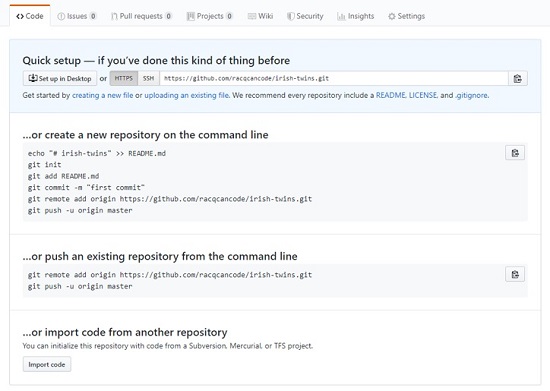Open the Projects tab

[210, 16]
